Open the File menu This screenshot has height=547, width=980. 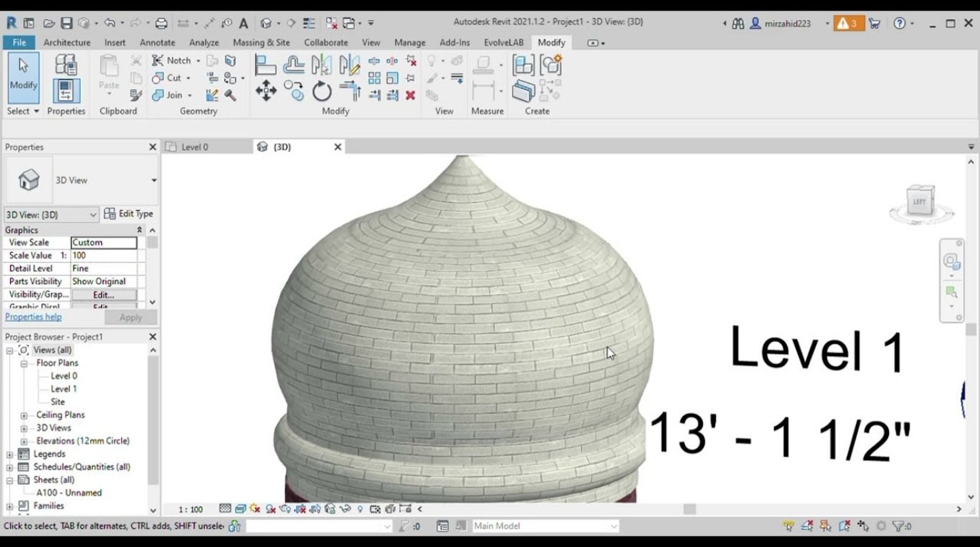click(x=19, y=43)
